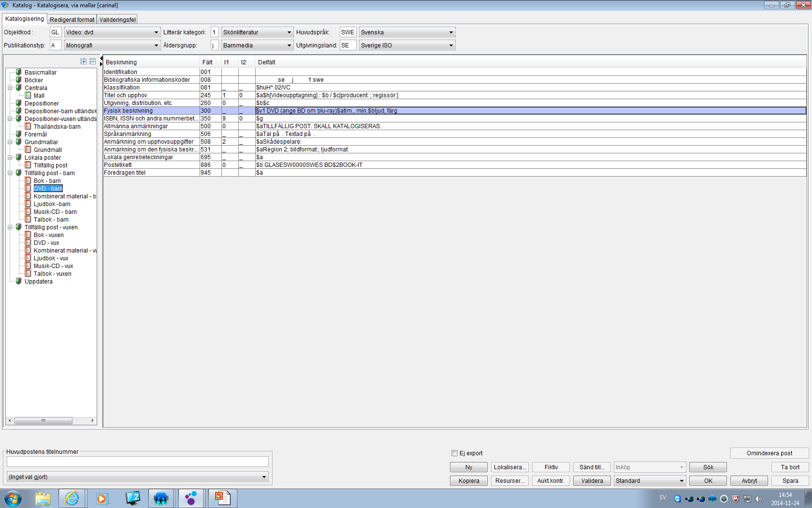This screenshot has height=508, width=812.
Task: Click the tree scrollbar right arrow
Action: point(92,421)
